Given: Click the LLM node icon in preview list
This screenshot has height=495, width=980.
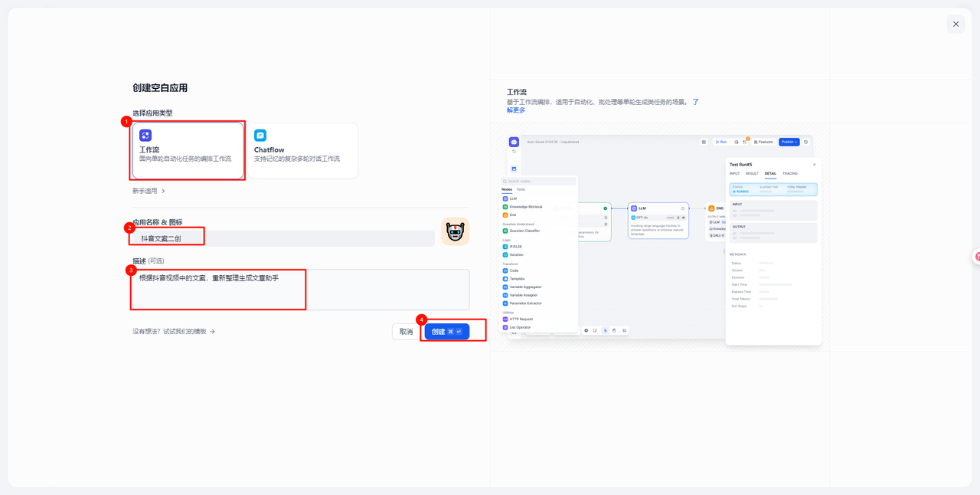Looking at the screenshot, I should pyautogui.click(x=505, y=198).
